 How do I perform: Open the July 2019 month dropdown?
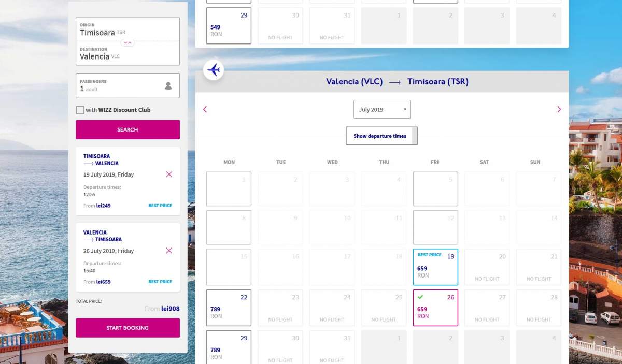tap(381, 109)
